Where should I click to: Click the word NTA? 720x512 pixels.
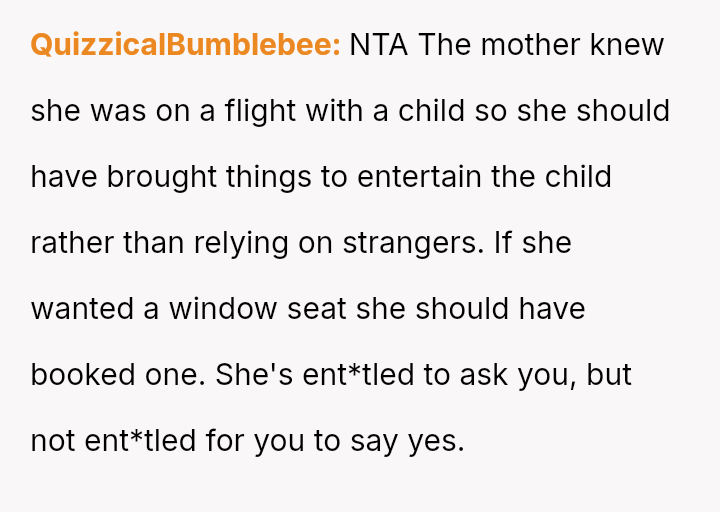click(379, 45)
